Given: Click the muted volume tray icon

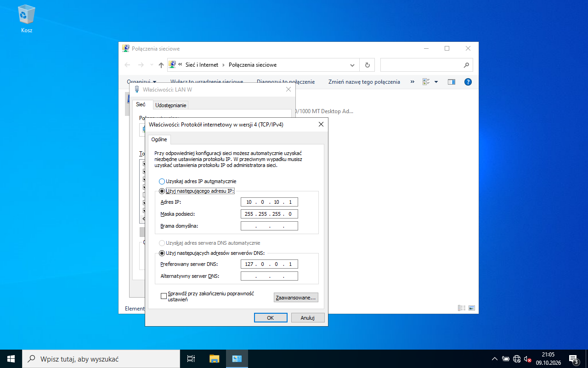Looking at the screenshot, I should pos(528,359).
